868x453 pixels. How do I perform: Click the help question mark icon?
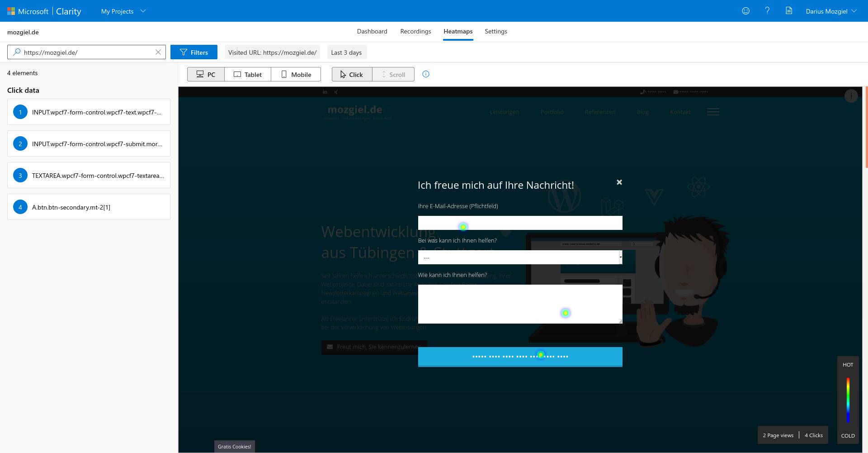coord(767,10)
